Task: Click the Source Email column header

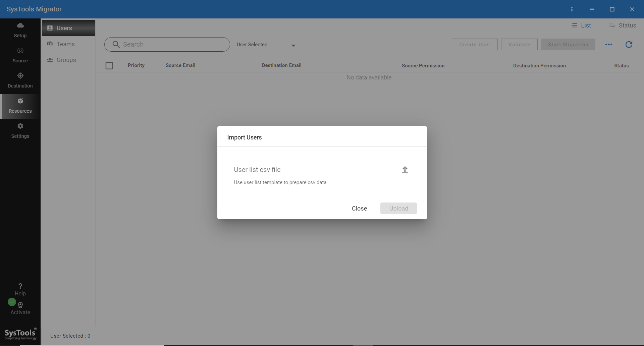Action: pyautogui.click(x=180, y=65)
